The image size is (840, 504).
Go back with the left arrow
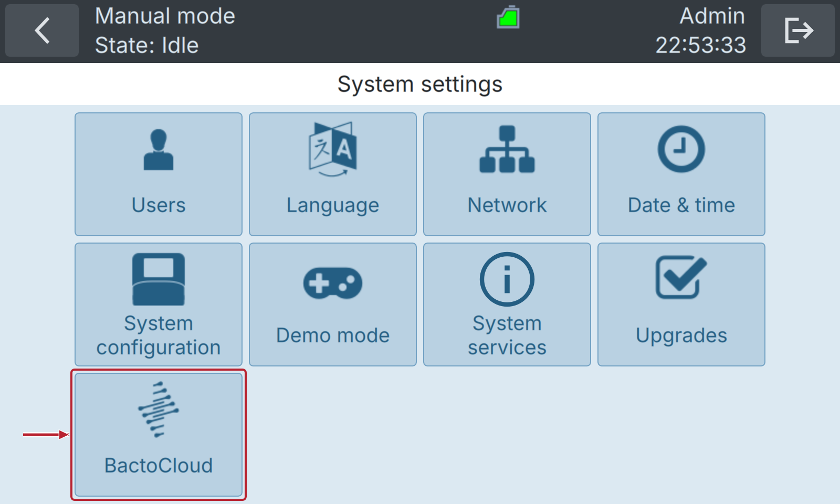[x=42, y=30]
